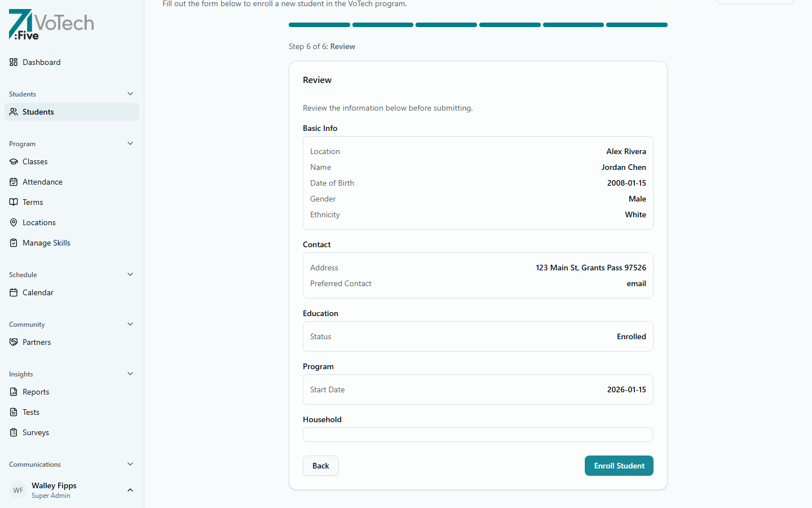Image resolution: width=812 pixels, height=508 pixels.
Task: Click the first step progress segment
Action: click(319, 25)
